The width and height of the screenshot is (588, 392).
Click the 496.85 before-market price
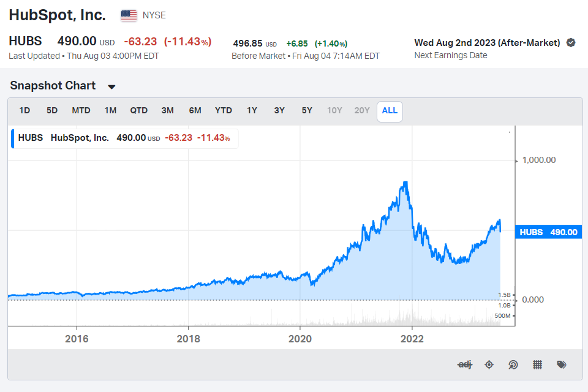247,43
